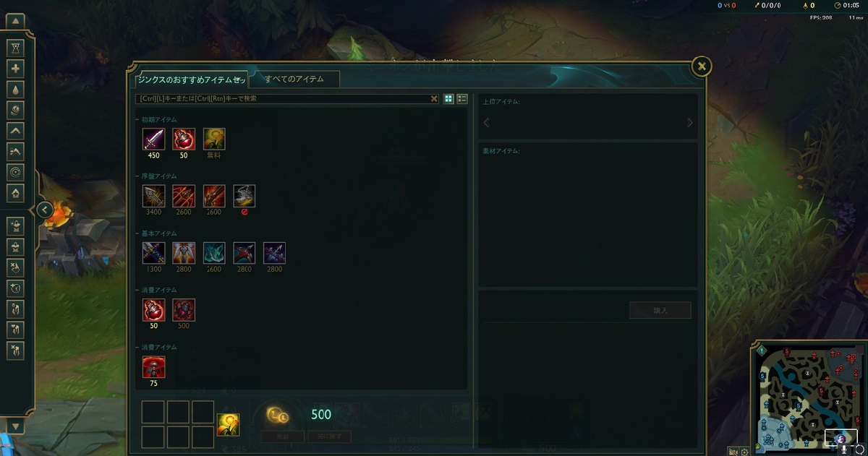Viewport: 868px width, 456px height.
Task: Clear the item search box with X
Action: [434, 99]
